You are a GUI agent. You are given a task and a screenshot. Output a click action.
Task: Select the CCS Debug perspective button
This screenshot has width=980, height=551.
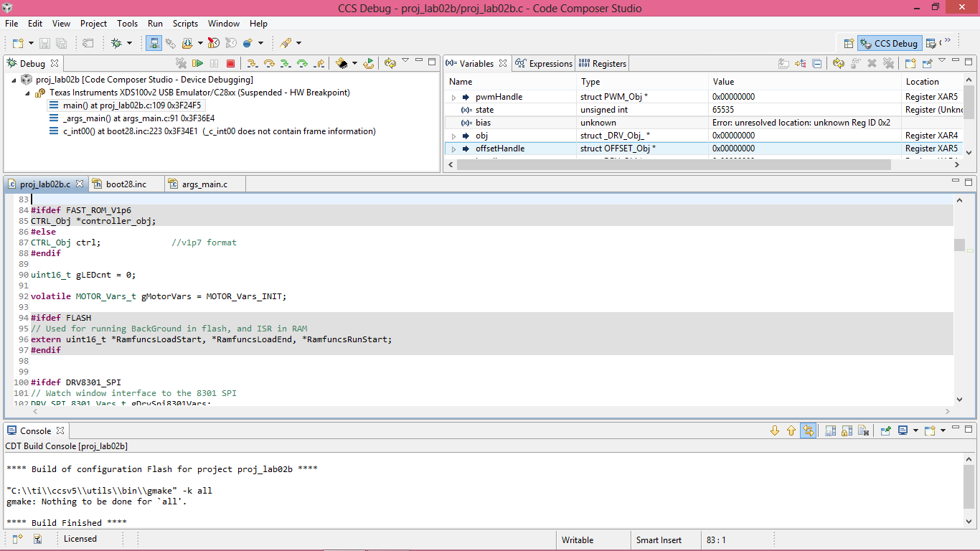pyautogui.click(x=890, y=43)
